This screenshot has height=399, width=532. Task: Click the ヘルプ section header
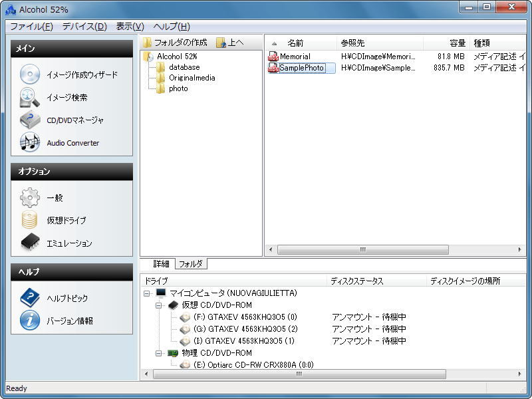(72, 272)
